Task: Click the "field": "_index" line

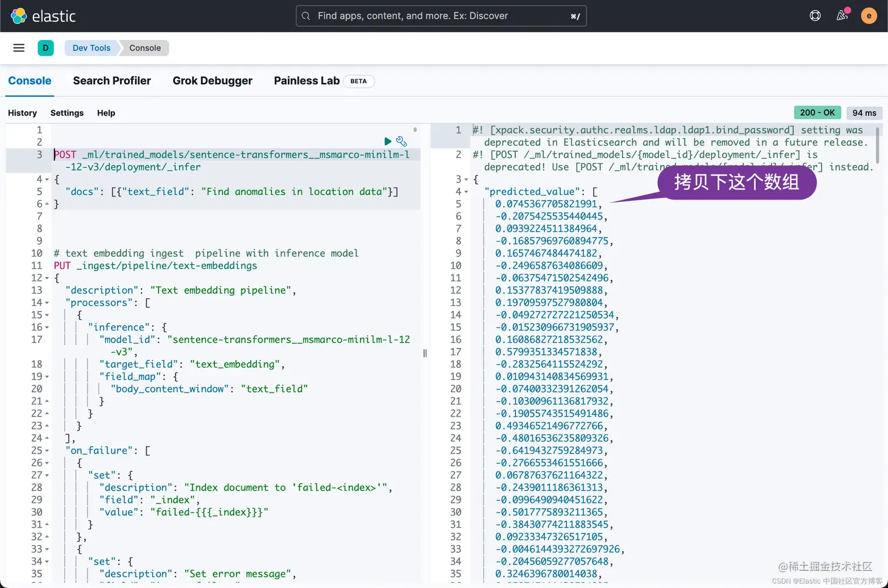Action: 150,500
